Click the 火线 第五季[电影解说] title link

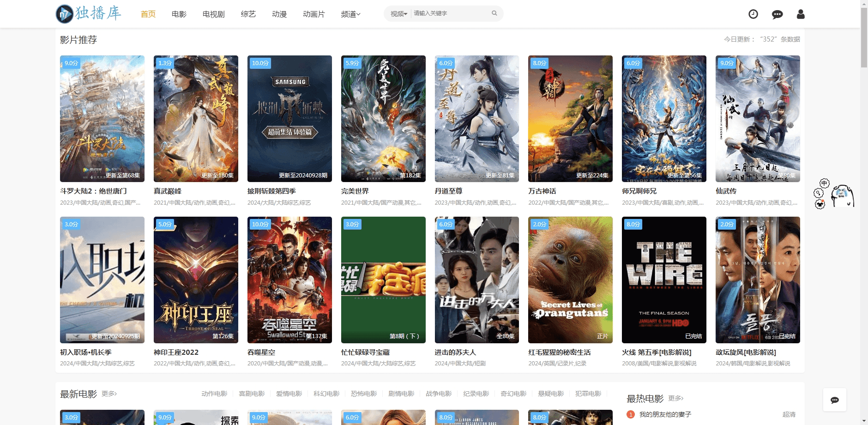(x=657, y=352)
